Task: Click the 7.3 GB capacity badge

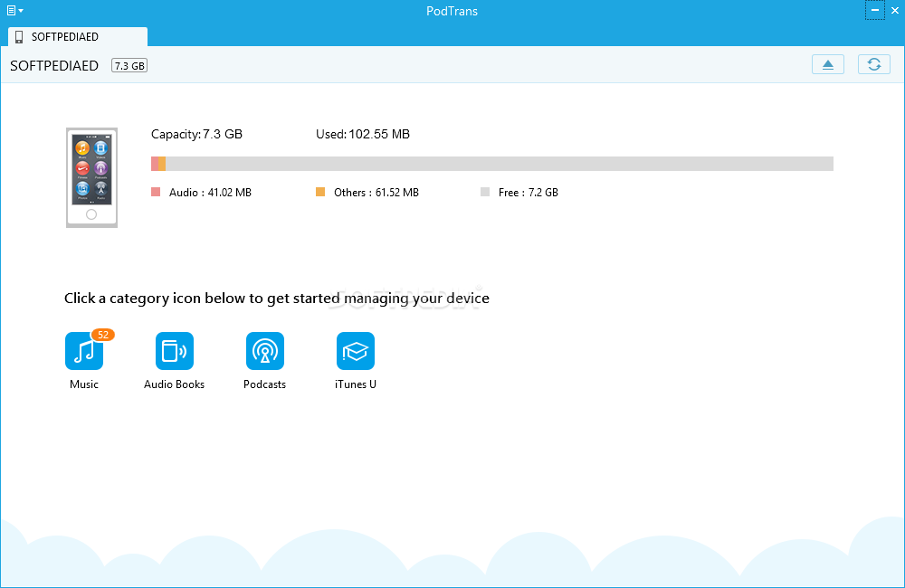Action: (129, 66)
